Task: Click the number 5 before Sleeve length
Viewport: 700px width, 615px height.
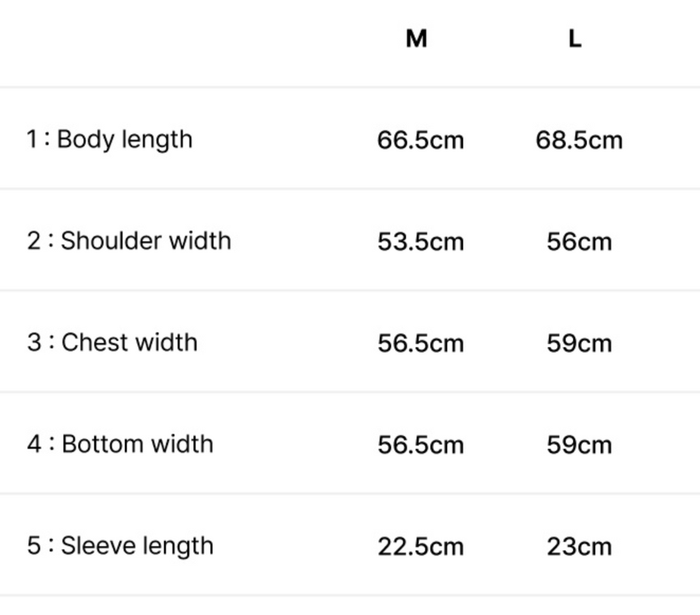Action: 34,545
